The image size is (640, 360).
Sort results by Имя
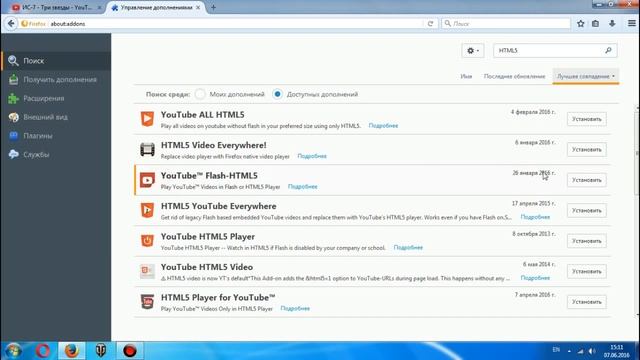click(x=466, y=76)
